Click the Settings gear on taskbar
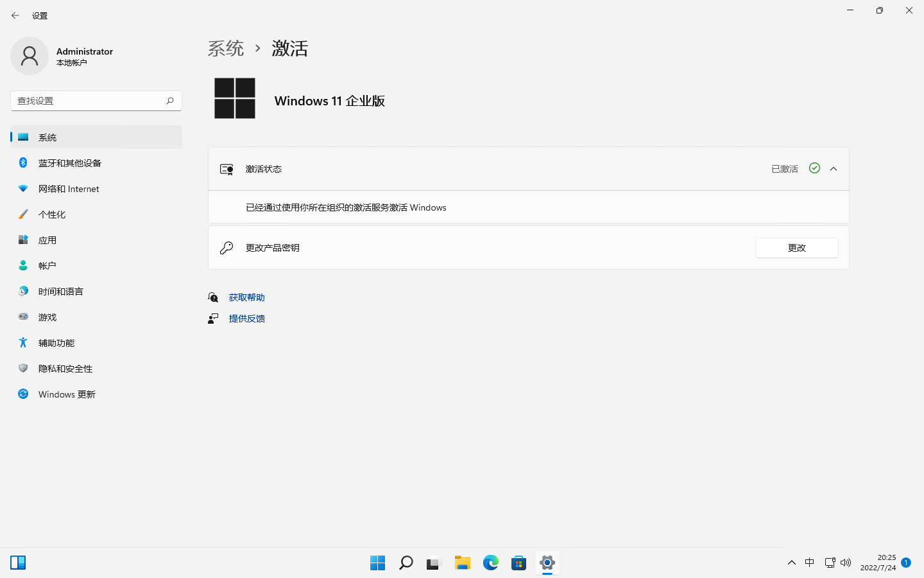 click(x=547, y=563)
